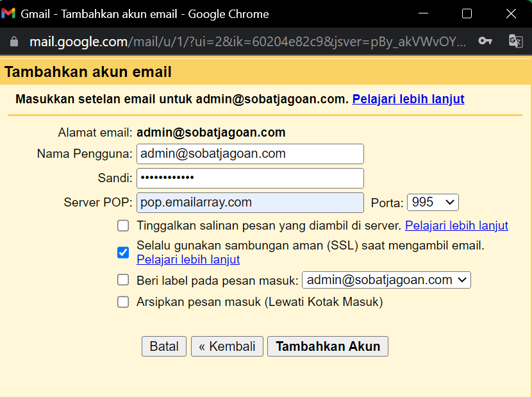Click the password key icon in address bar

point(485,41)
